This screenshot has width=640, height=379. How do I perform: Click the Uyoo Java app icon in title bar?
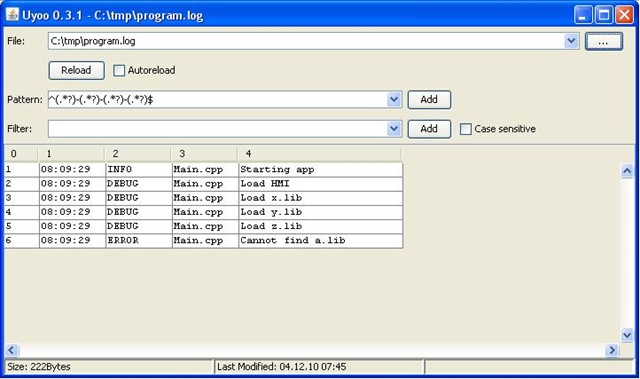[x=12, y=15]
